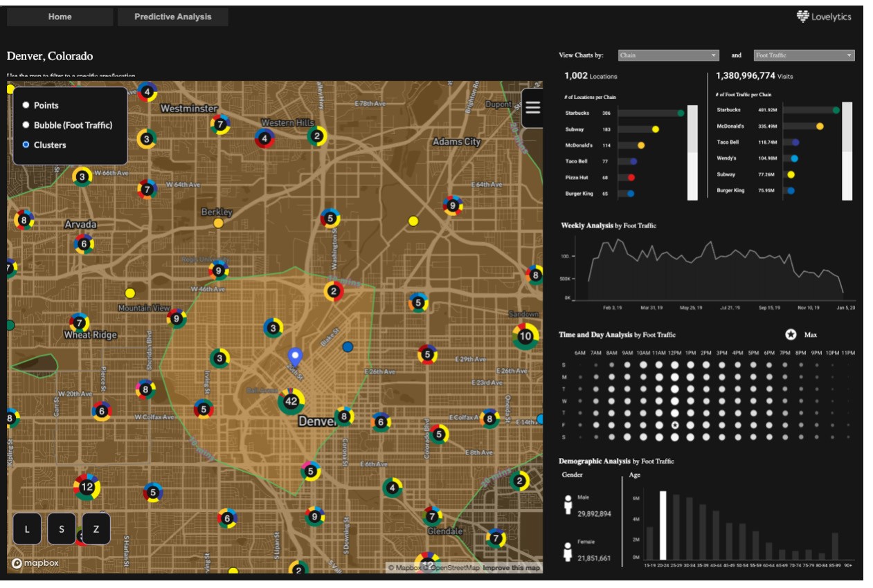
Task: Select the Points radio option
Action: tap(26, 105)
